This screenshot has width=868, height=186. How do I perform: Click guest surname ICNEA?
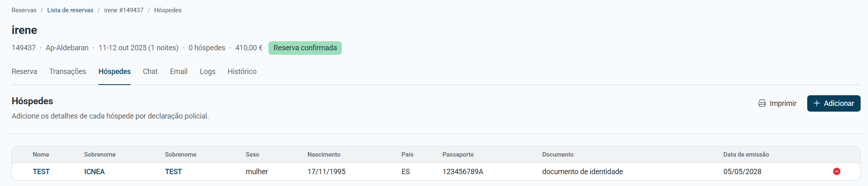pos(94,172)
